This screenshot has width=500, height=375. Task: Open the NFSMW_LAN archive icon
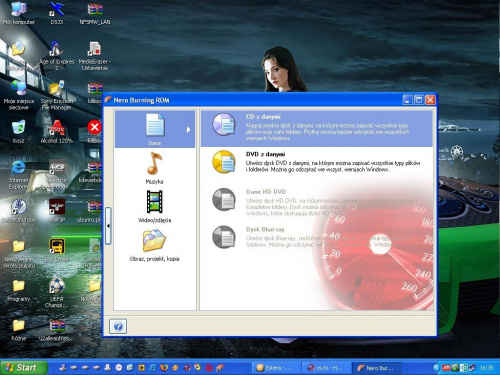click(x=95, y=13)
